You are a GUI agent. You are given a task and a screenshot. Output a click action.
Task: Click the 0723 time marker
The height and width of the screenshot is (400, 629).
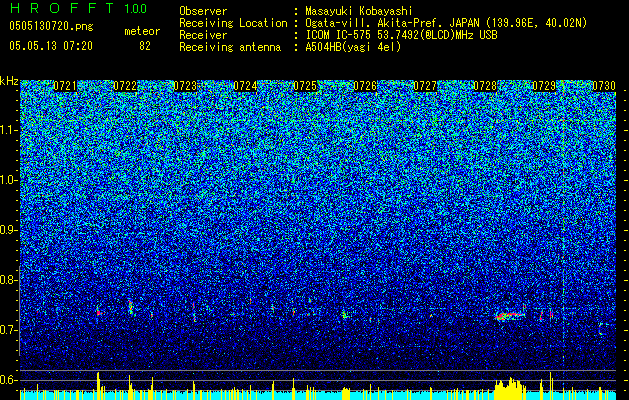(x=185, y=86)
